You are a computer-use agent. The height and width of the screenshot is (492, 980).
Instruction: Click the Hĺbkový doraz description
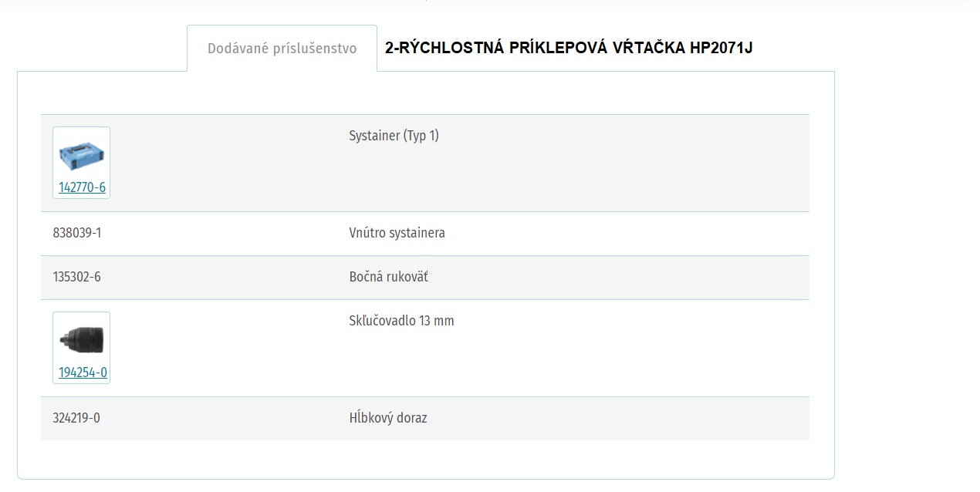(388, 418)
